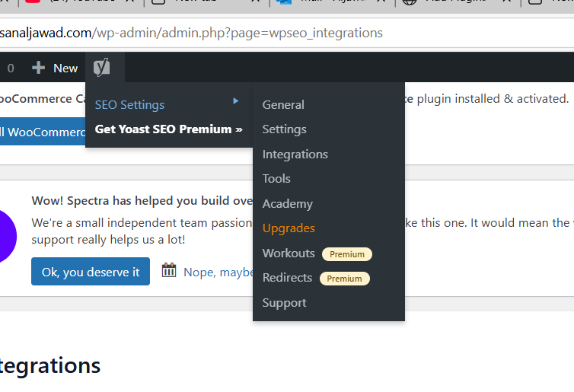
Task: Click the Wow! Spectra has helped heading
Action: click(142, 201)
